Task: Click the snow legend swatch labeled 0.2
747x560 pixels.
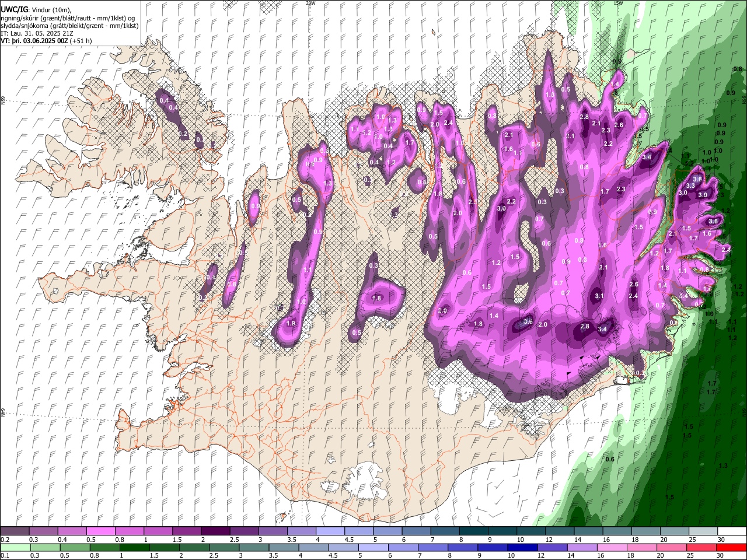Action: tap(15, 531)
